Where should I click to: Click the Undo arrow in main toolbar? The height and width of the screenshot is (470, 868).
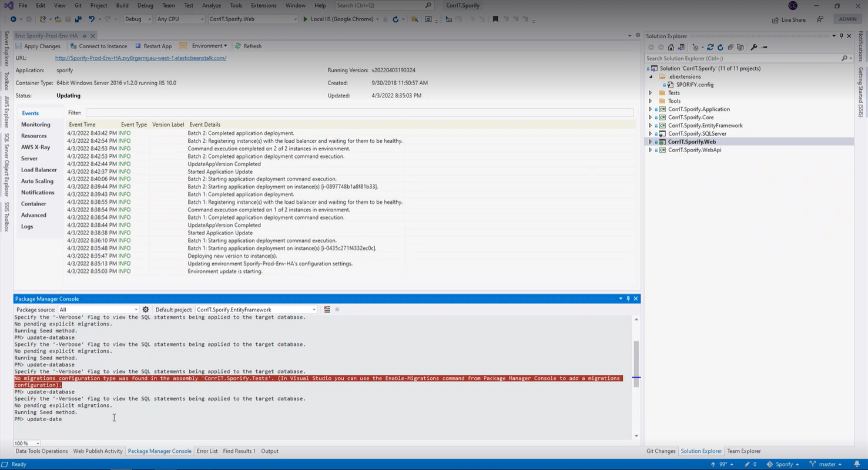point(92,19)
